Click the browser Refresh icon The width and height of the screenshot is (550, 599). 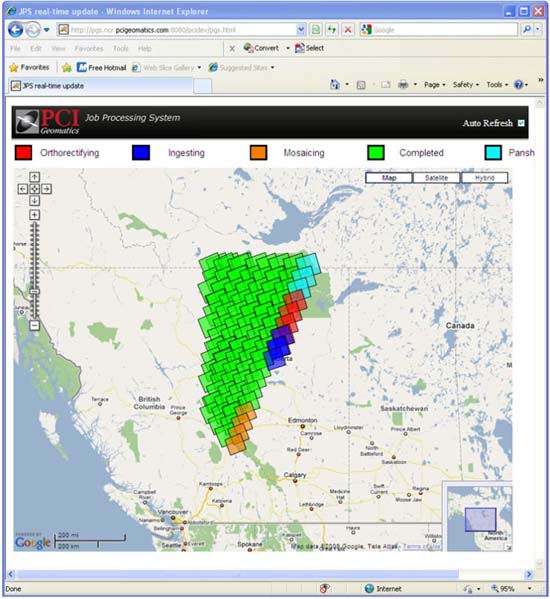[332, 29]
